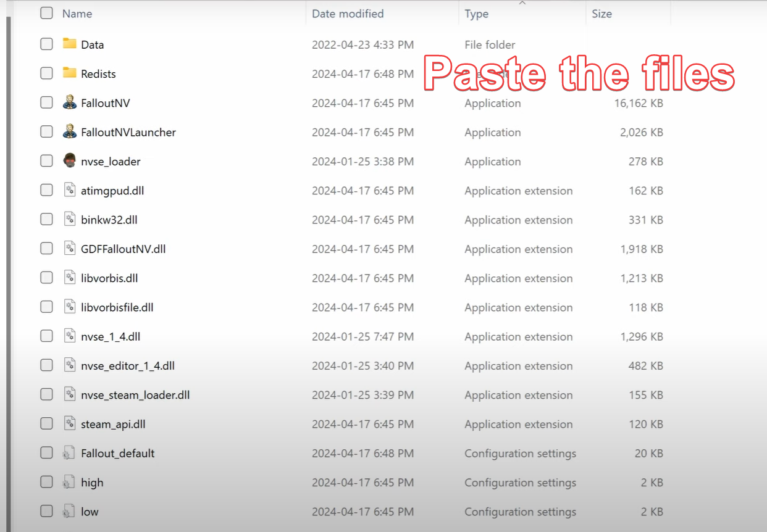Click the low config file icon
Screen dimensions: 767x532
pyautogui.click(x=69, y=512)
